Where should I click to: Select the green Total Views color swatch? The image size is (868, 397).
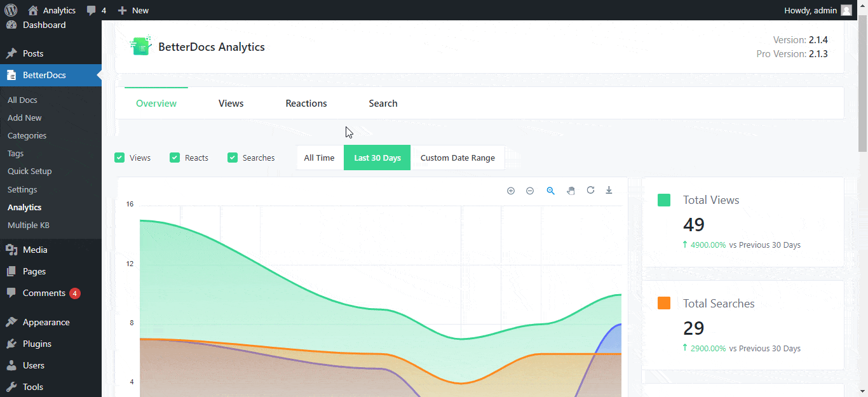click(663, 199)
